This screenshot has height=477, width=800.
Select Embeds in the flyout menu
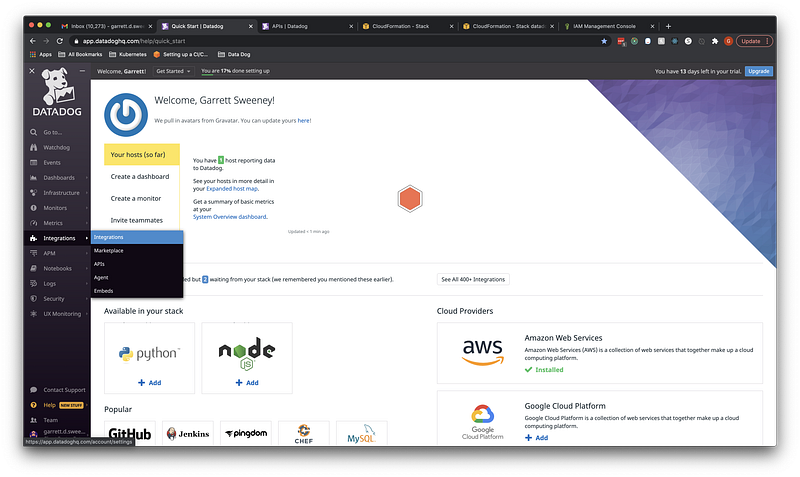137,291
